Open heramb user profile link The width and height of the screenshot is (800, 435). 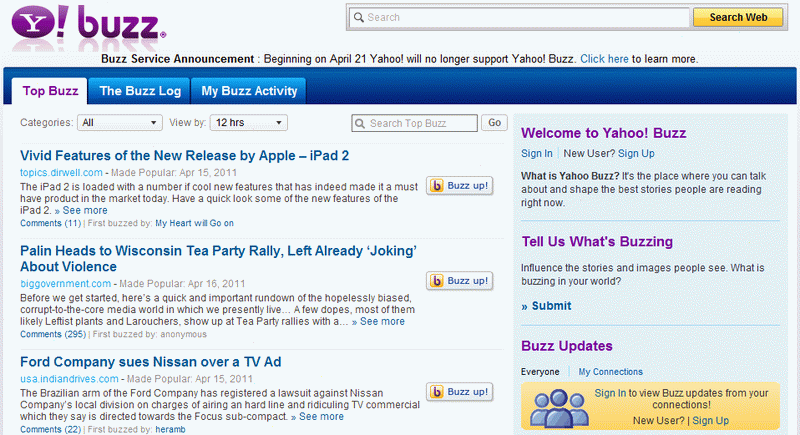click(170, 429)
